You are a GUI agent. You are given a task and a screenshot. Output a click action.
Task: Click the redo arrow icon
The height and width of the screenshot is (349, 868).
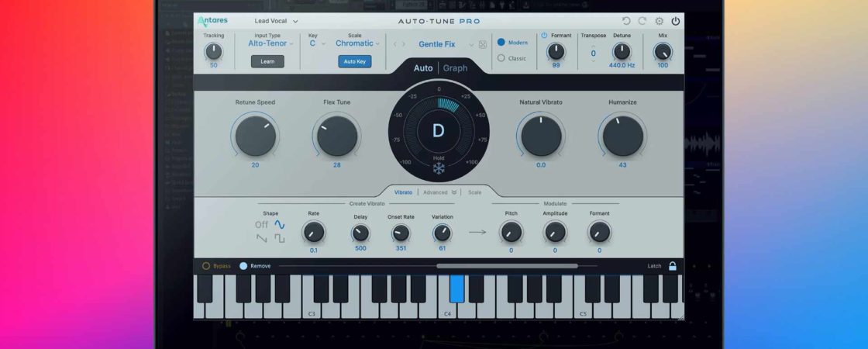[642, 21]
